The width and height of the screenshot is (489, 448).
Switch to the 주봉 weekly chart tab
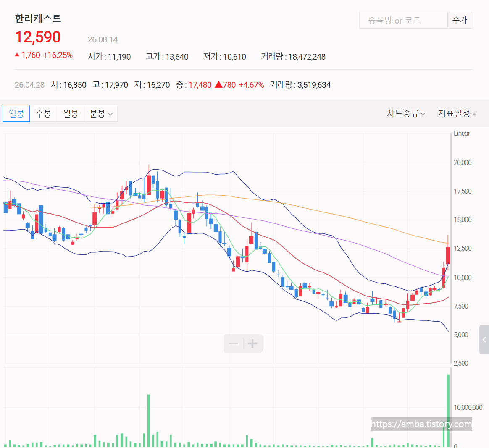pyautogui.click(x=43, y=113)
